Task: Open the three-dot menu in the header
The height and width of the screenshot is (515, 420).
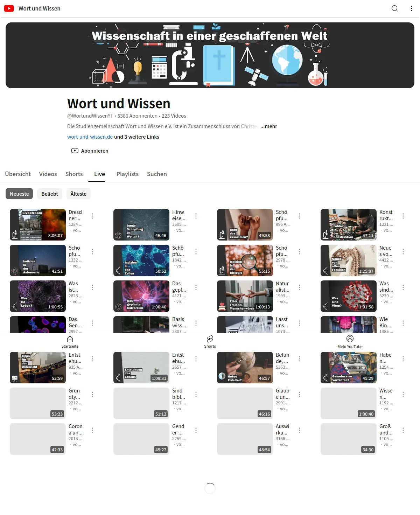Action: (x=411, y=8)
